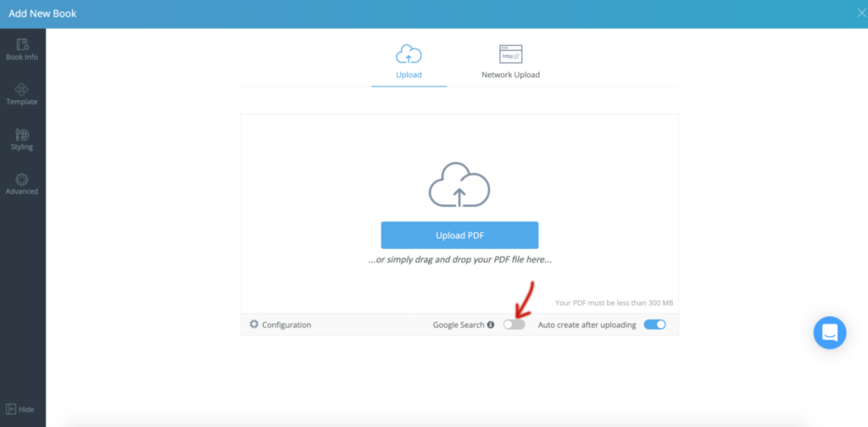Click the Google Search info icon
The width and height of the screenshot is (868, 427).
tap(491, 324)
